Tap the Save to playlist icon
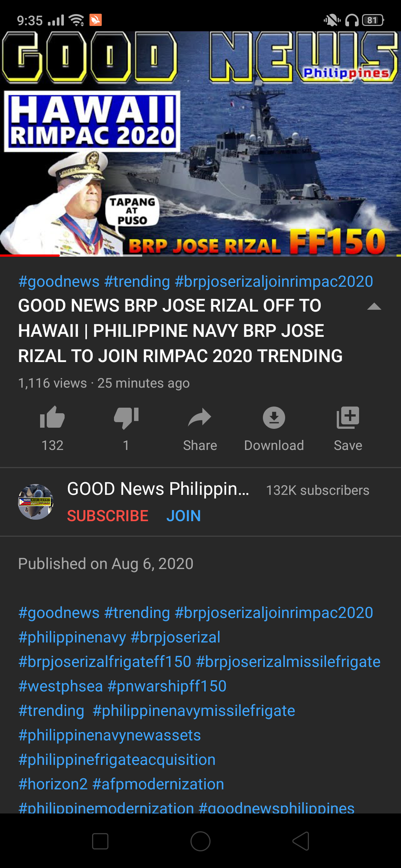The height and width of the screenshot is (868, 401). click(x=348, y=418)
